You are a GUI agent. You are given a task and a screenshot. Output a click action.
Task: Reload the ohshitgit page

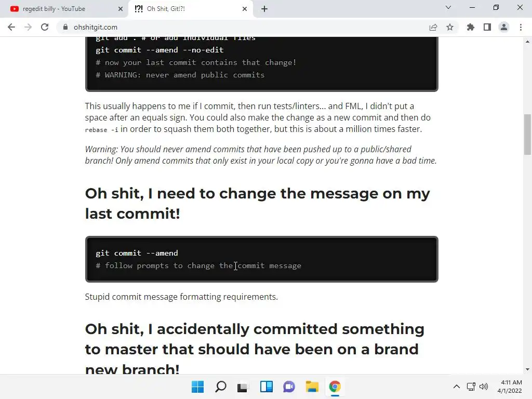(x=45, y=27)
